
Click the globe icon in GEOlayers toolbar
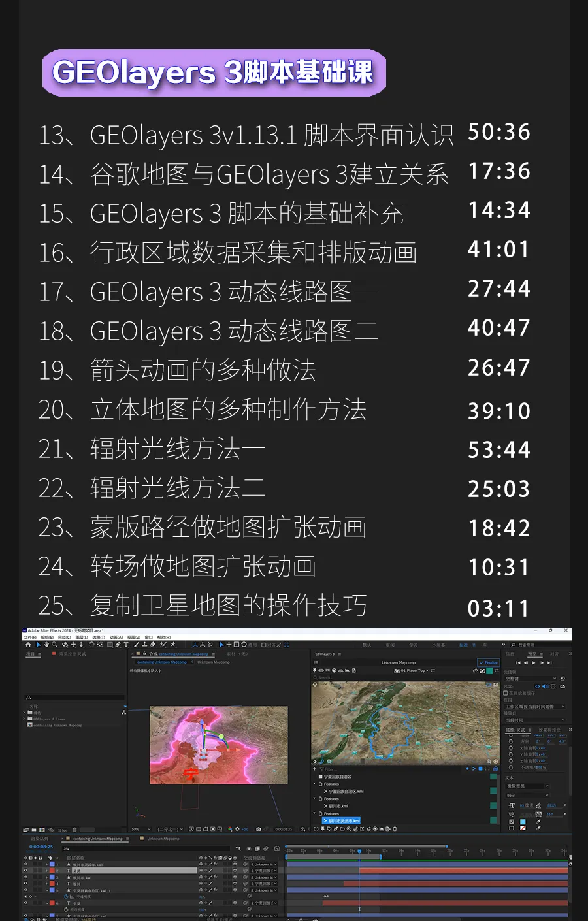334,671
